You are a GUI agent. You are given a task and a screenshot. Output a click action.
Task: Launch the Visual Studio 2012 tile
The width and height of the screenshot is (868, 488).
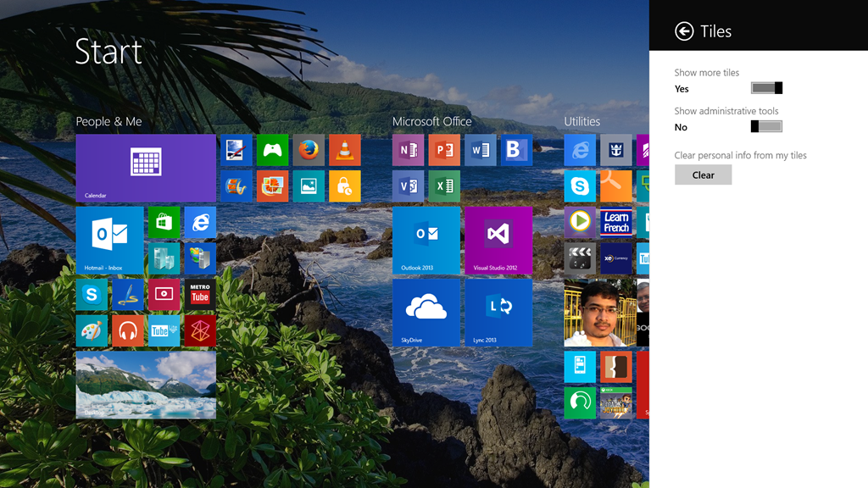[498, 240]
